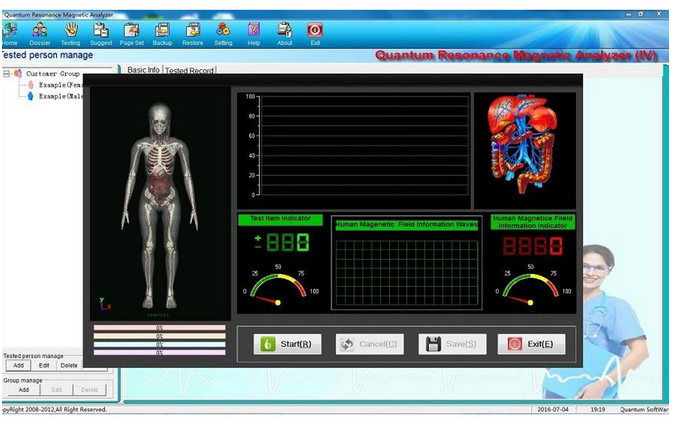Click the 19:19 time in status bar

[598, 409]
